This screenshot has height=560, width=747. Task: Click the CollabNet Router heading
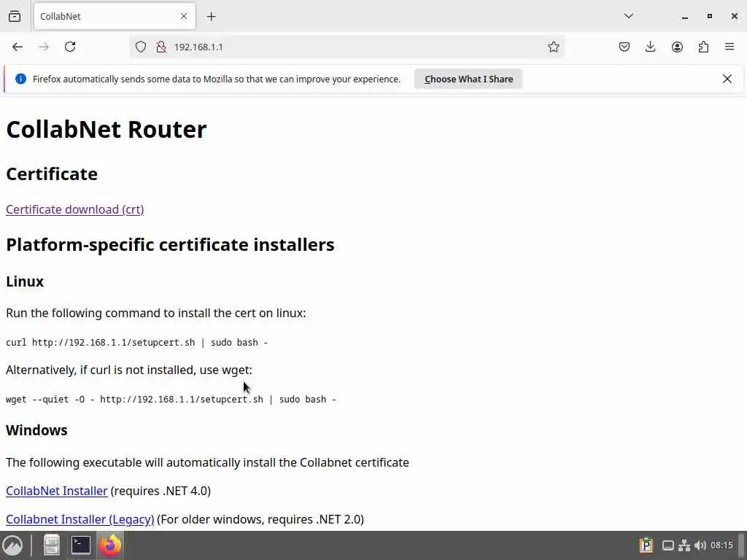coord(107,130)
